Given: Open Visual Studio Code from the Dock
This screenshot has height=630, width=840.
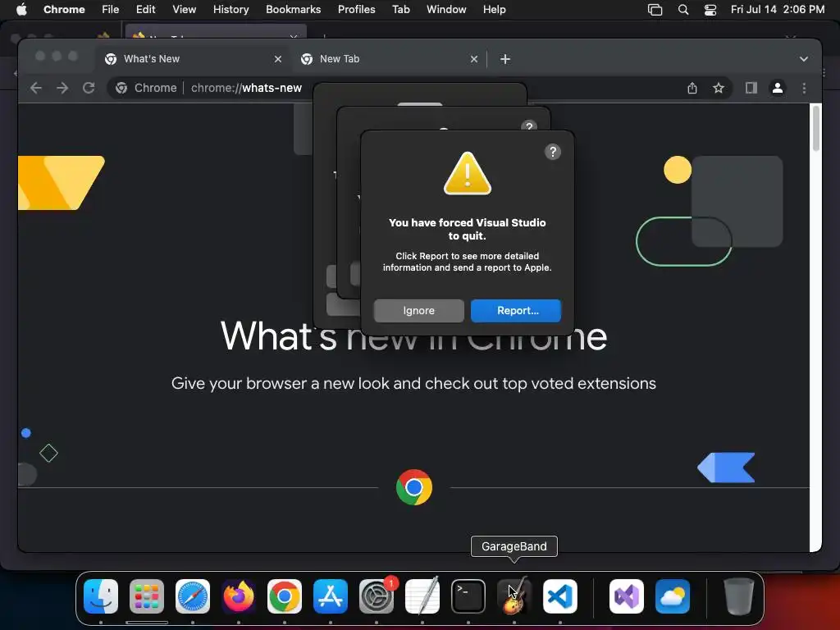Looking at the screenshot, I should [560, 596].
